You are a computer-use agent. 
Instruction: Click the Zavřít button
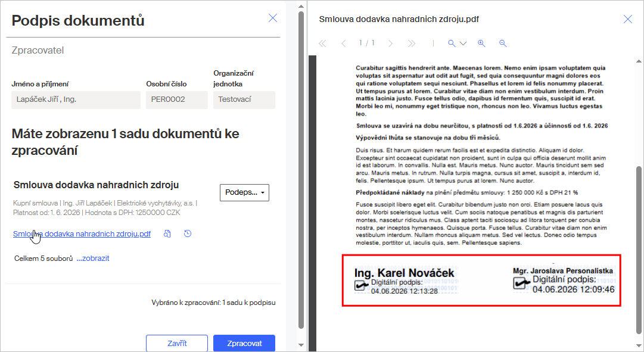(177, 344)
